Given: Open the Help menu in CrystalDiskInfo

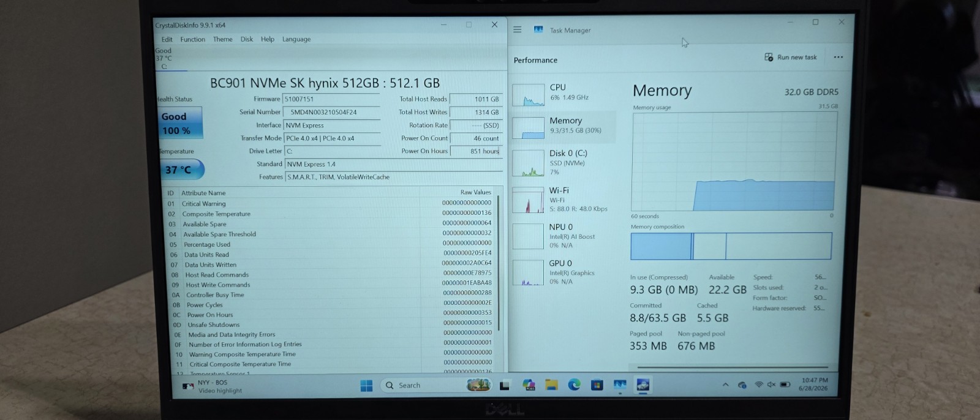Looking at the screenshot, I should (267, 39).
